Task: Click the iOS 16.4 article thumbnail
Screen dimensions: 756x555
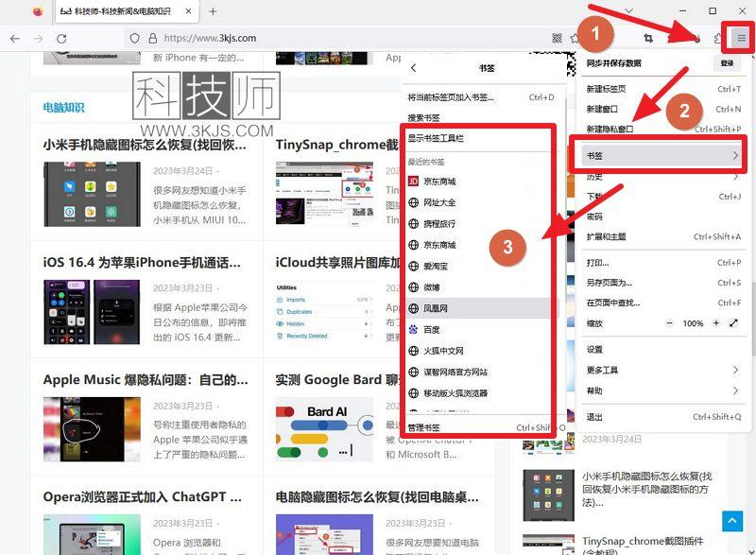Action: pyautogui.click(x=92, y=311)
